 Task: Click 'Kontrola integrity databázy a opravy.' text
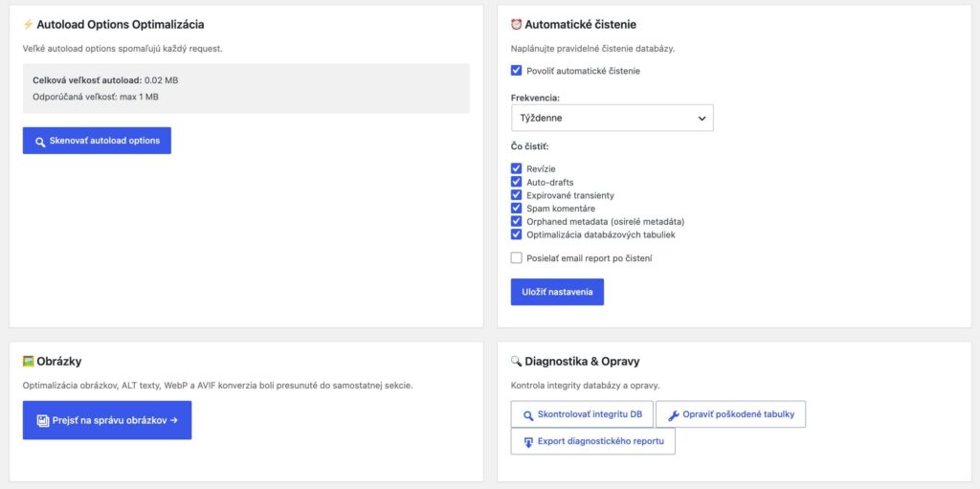585,386
